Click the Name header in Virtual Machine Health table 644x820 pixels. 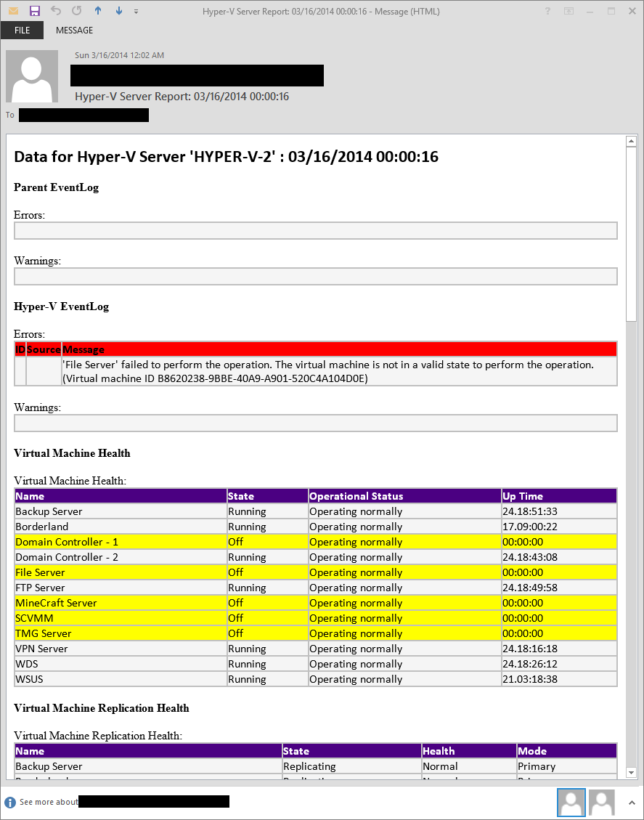click(121, 496)
